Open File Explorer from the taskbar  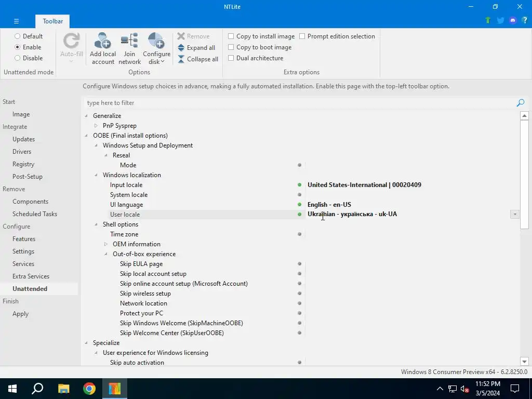pyautogui.click(x=63, y=389)
